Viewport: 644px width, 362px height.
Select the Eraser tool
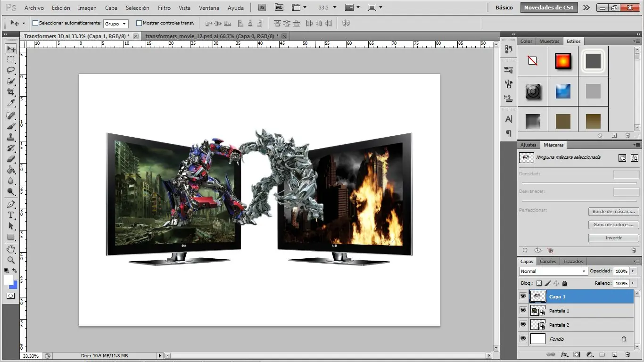click(11, 159)
